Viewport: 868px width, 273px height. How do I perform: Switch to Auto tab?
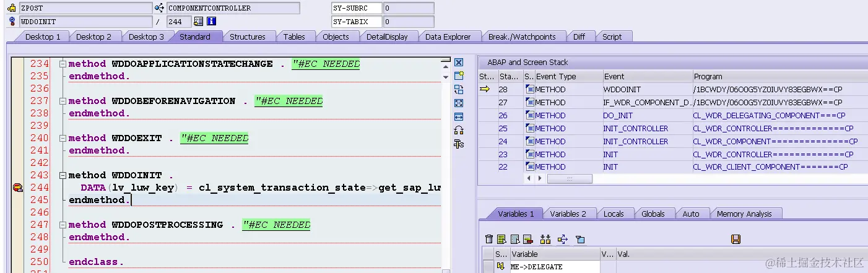click(x=691, y=214)
